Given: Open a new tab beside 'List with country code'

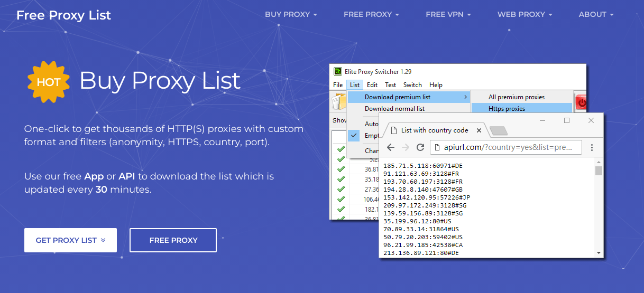Looking at the screenshot, I should tap(498, 130).
